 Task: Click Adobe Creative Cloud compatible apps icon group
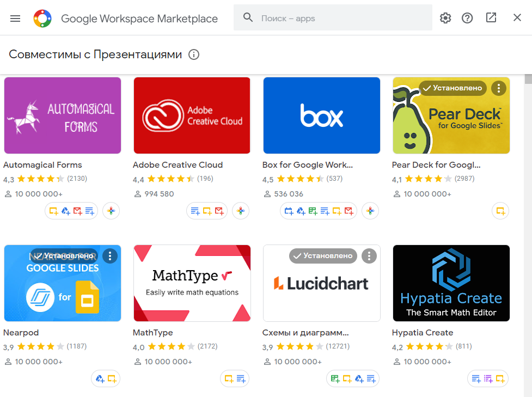coord(207,211)
